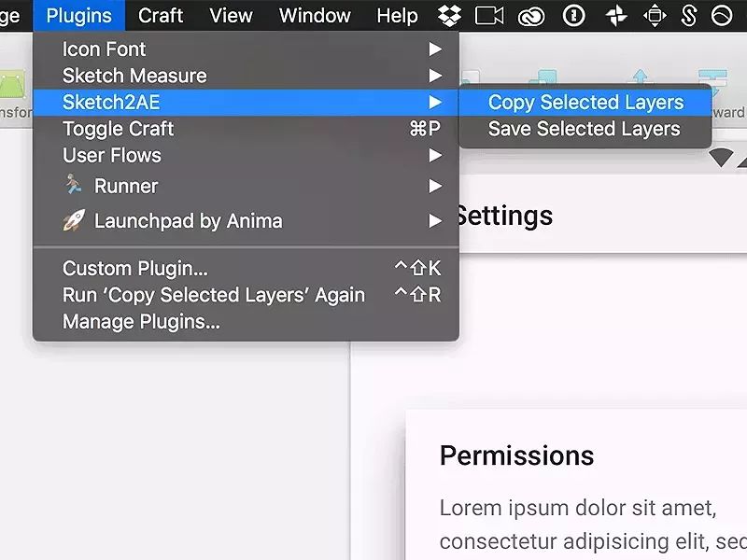
Task: Click the S-shaped menu bar icon
Action: click(688, 15)
